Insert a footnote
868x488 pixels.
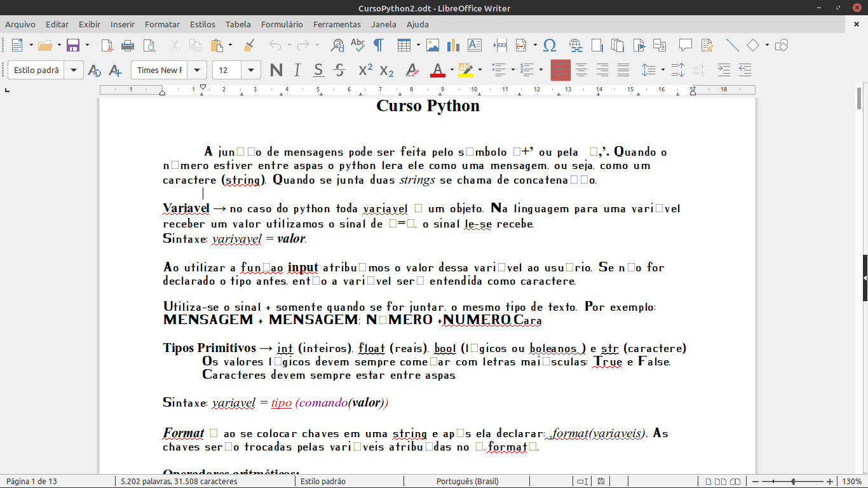click(x=597, y=45)
